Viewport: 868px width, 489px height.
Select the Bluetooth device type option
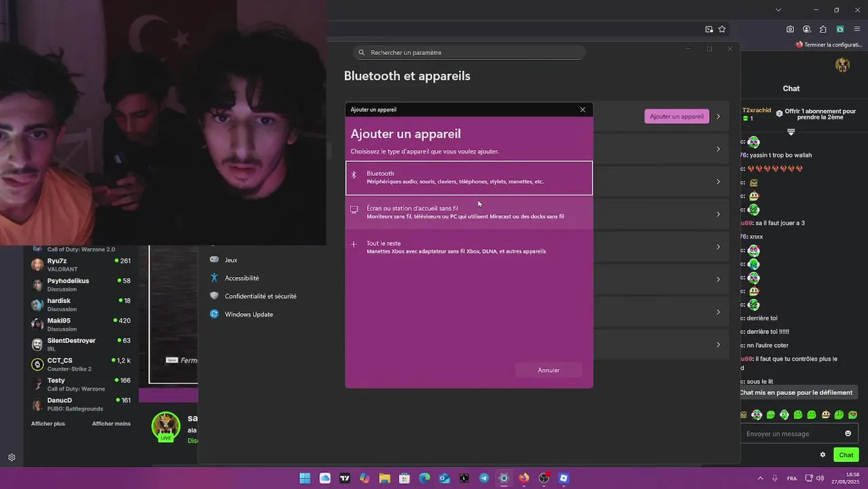tap(469, 178)
